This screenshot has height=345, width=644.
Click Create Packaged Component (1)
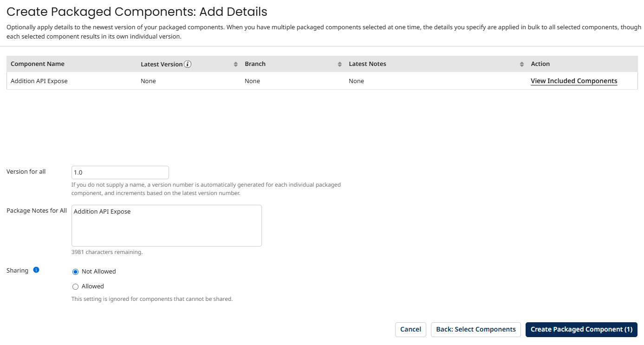[581, 329]
